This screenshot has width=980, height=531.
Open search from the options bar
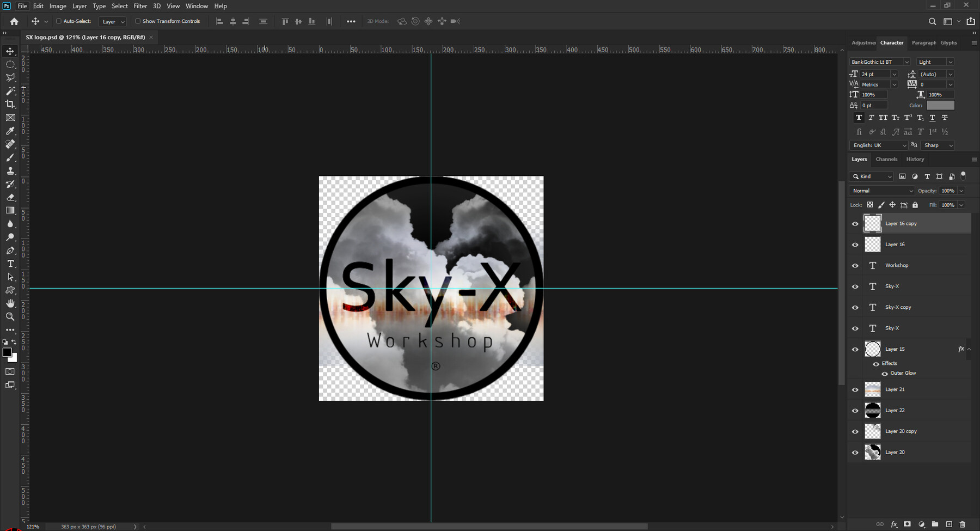(x=932, y=21)
